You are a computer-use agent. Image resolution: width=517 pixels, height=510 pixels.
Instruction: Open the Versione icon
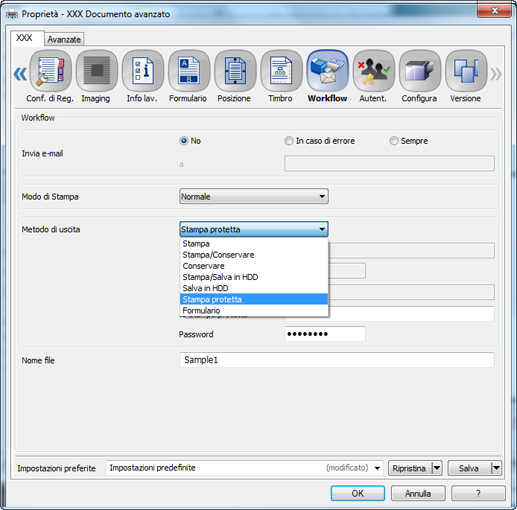coord(466,71)
